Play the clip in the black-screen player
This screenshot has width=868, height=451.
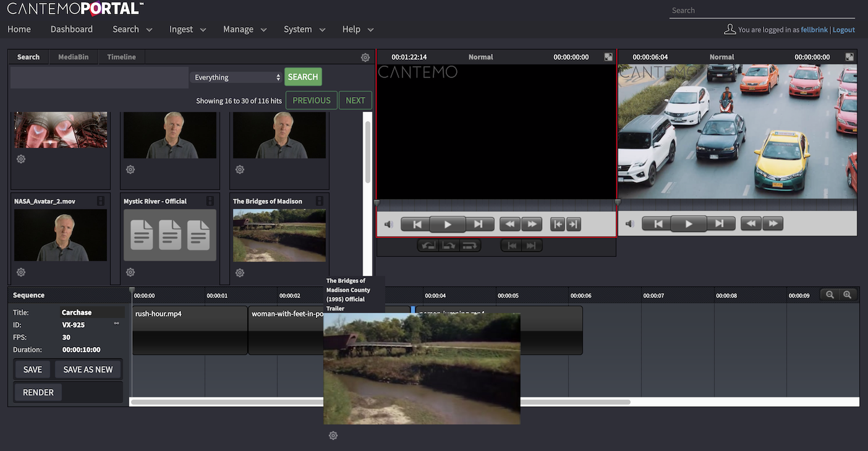point(448,224)
